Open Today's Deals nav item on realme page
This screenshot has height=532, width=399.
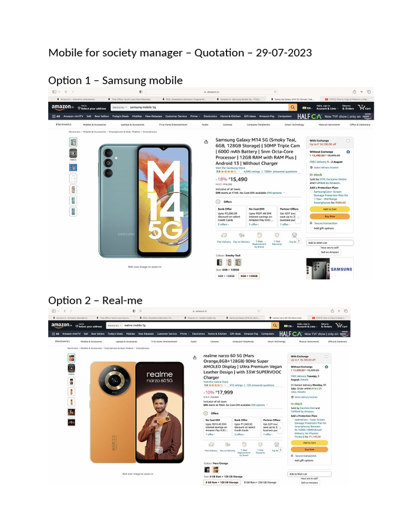point(115,334)
